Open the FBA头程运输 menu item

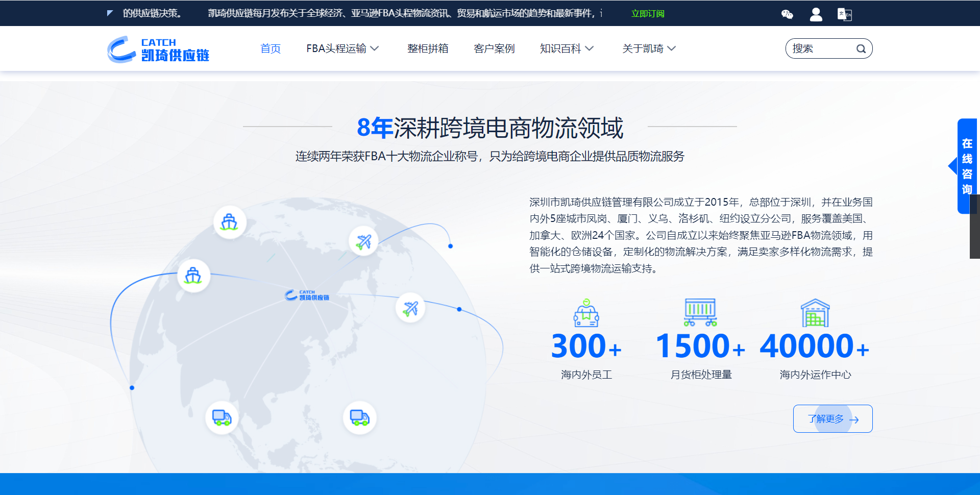(x=336, y=48)
